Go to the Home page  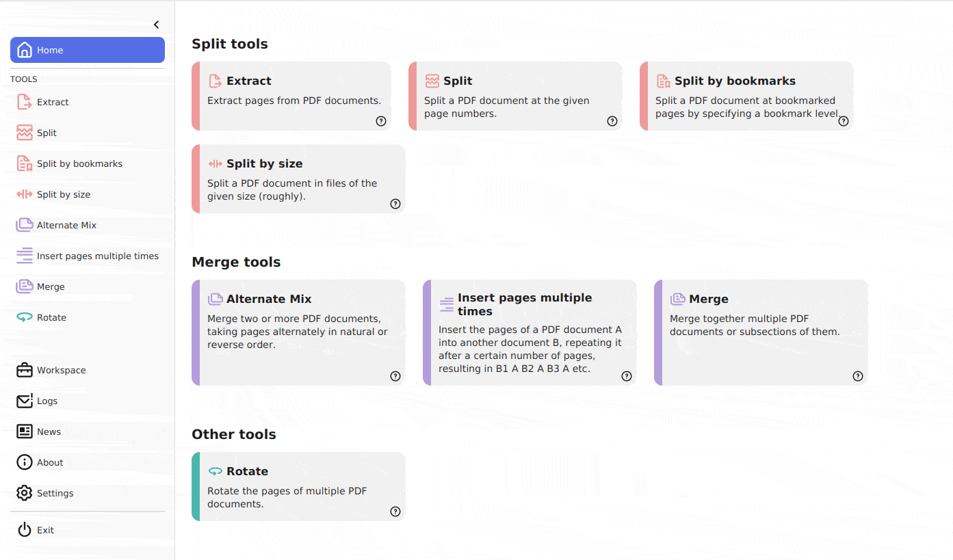pos(88,50)
